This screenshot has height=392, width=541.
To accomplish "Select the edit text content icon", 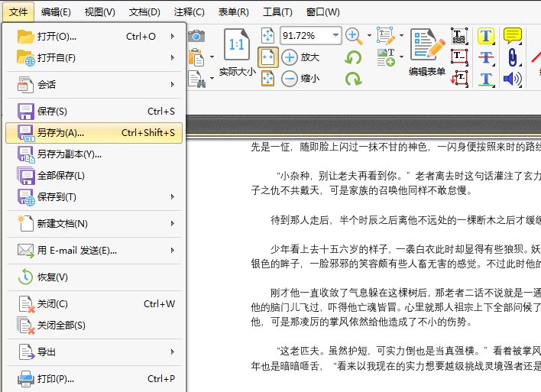I will tap(385, 36).
